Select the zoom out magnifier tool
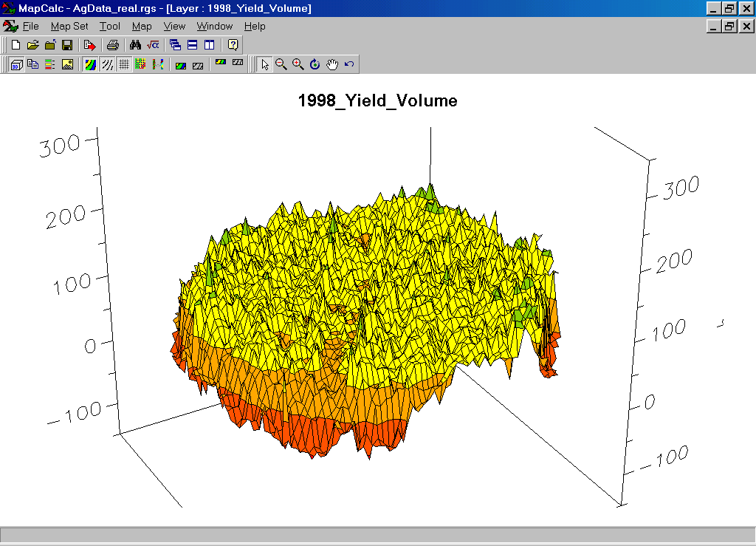The width and height of the screenshot is (756, 546). point(281,64)
